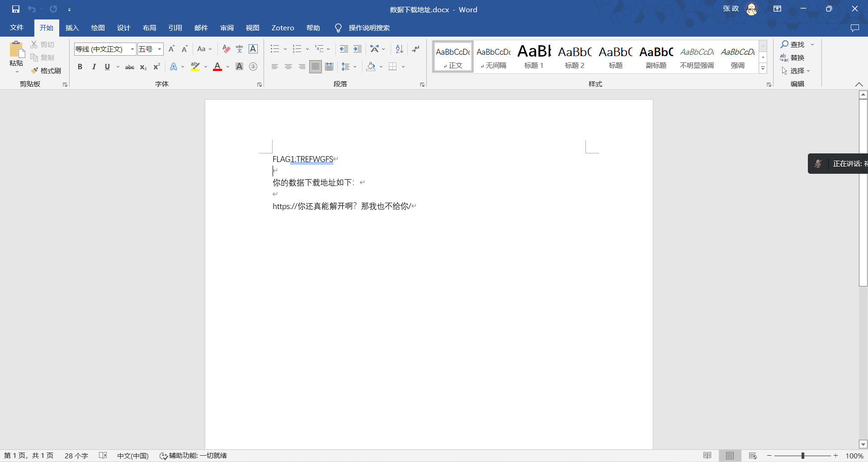Apply distributed alignment icon

pos(329,67)
